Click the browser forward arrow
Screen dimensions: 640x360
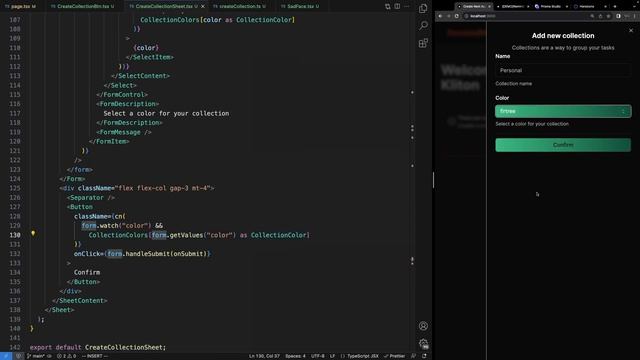(x=448, y=16)
